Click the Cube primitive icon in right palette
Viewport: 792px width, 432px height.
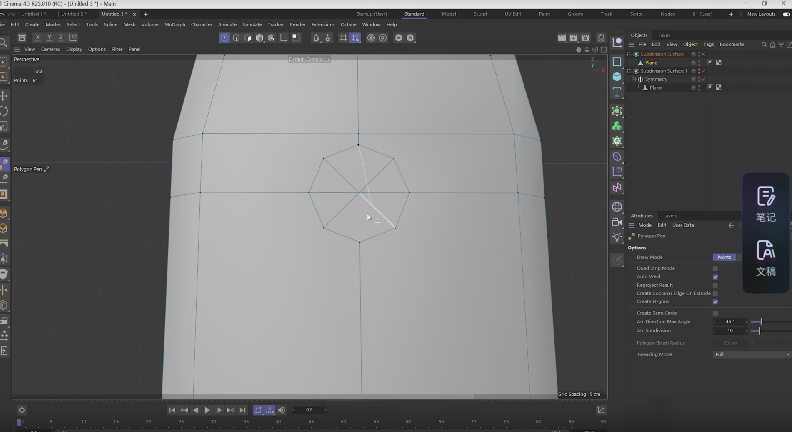tap(617, 77)
